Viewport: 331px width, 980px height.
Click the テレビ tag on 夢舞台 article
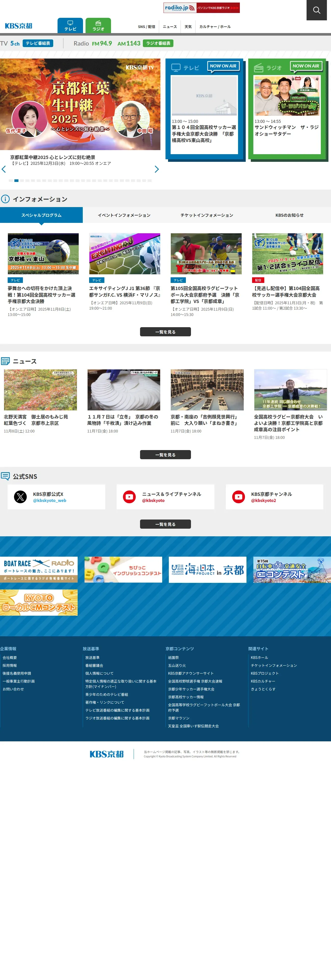15,280
